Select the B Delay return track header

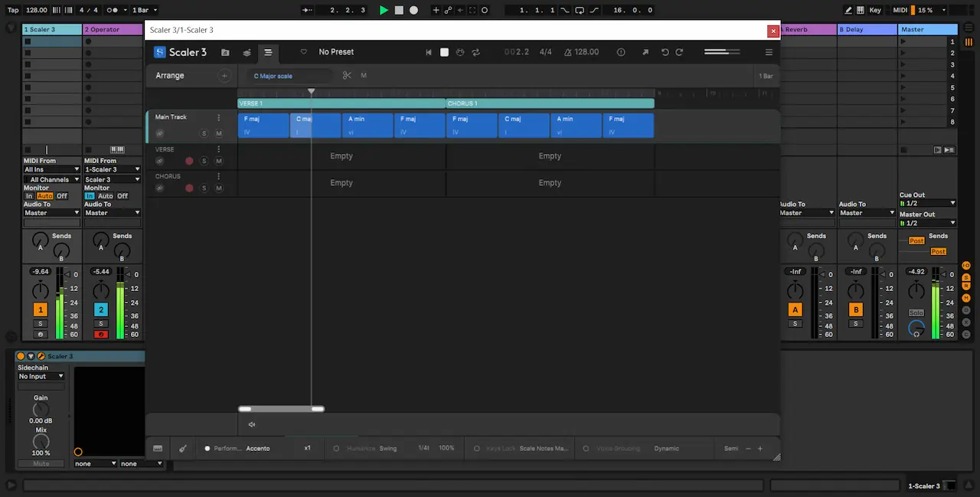tap(867, 29)
